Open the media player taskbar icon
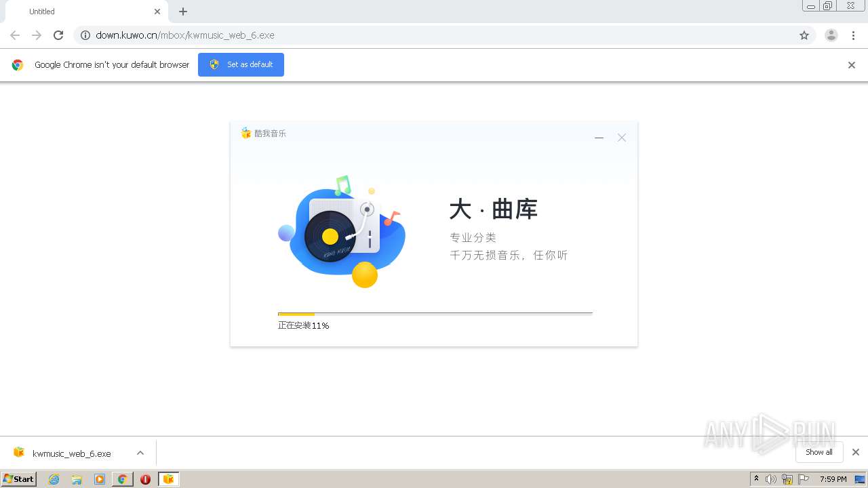This screenshot has height=488, width=868. (100, 479)
